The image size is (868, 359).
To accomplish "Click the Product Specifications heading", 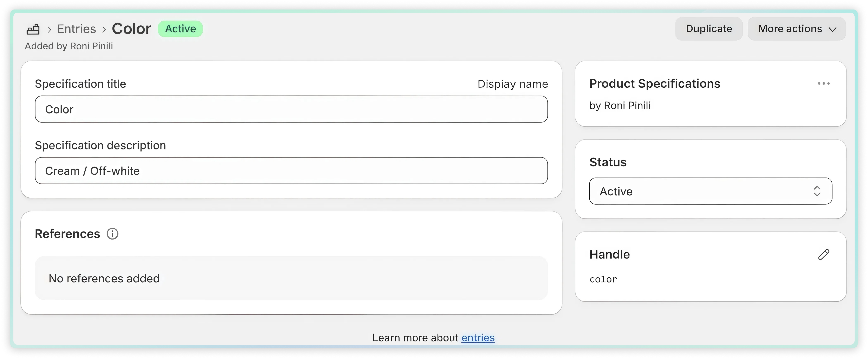I will [654, 84].
